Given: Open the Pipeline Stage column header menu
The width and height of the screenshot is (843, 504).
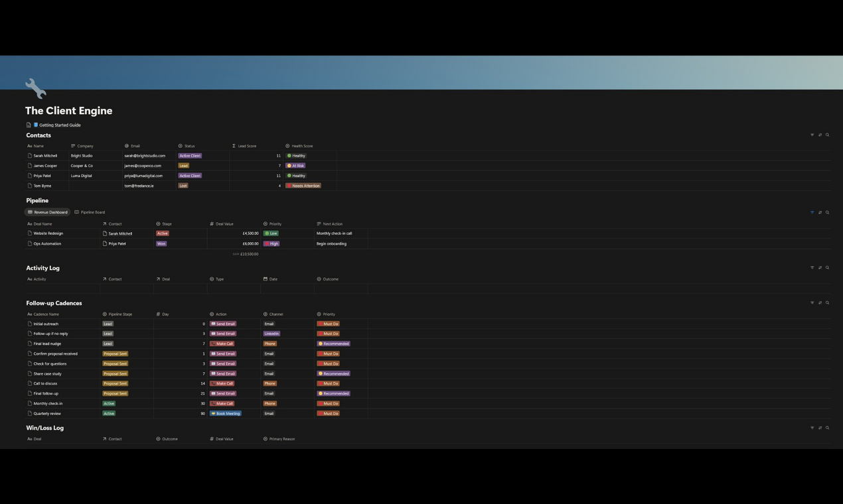Looking at the screenshot, I should click(117, 314).
